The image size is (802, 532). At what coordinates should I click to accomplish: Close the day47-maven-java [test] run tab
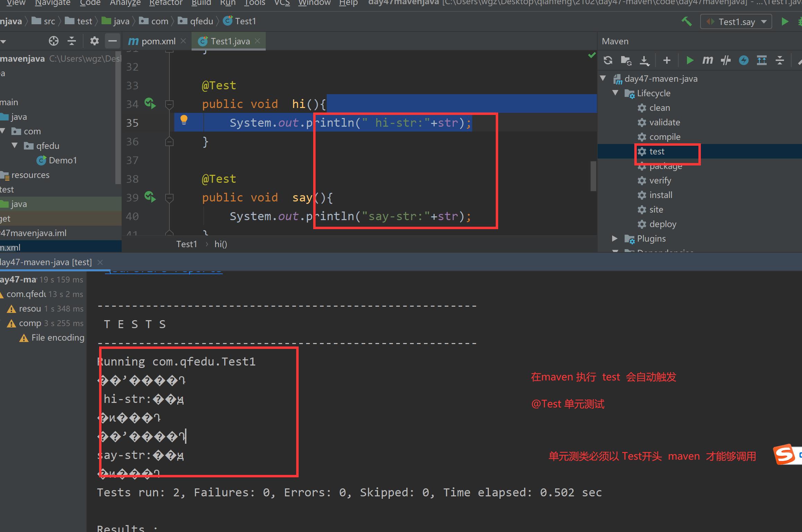[100, 262]
